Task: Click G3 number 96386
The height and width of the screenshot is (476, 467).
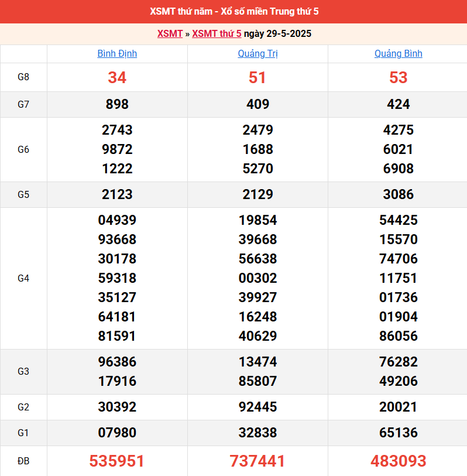Action: coord(117,362)
